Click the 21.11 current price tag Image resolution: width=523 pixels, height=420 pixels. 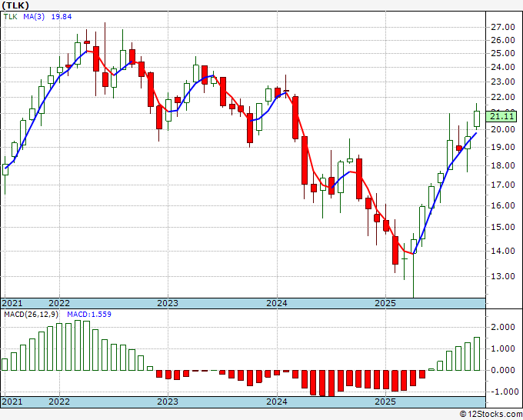(x=501, y=116)
